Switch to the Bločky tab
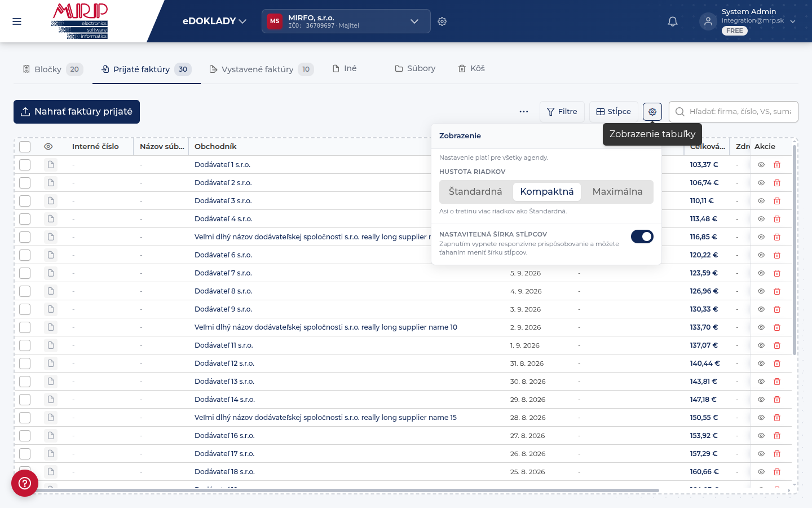 point(53,69)
